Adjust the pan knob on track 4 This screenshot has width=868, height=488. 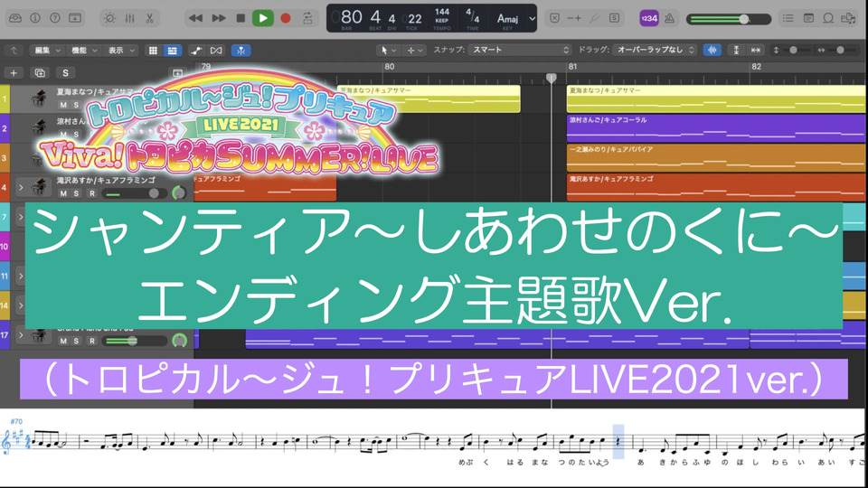(179, 193)
